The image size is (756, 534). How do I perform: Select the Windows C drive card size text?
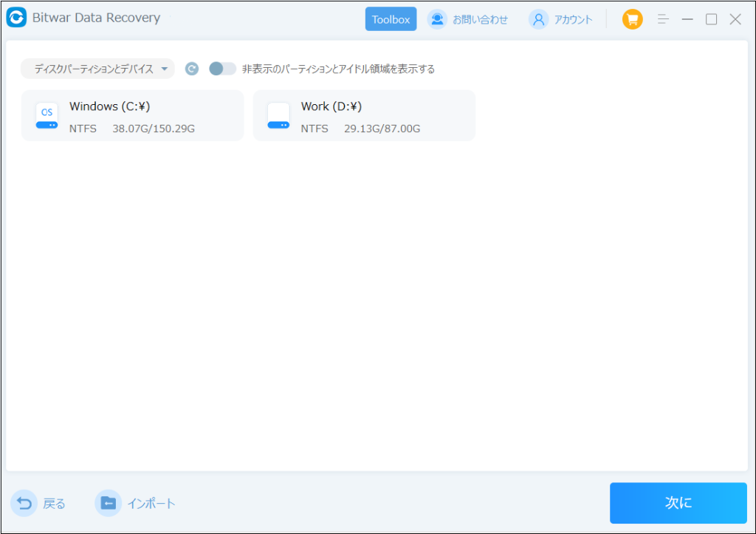coord(154,129)
